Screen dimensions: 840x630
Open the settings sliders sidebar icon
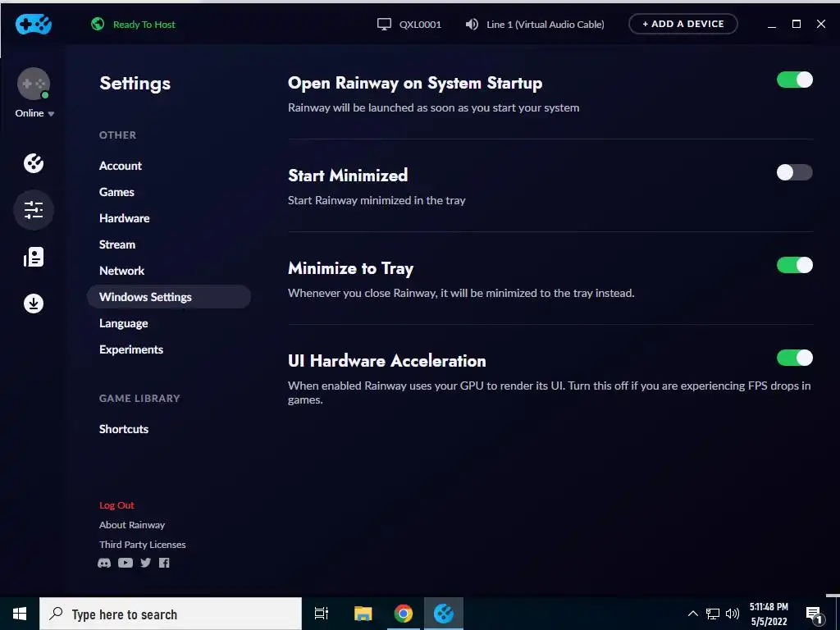(34, 210)
